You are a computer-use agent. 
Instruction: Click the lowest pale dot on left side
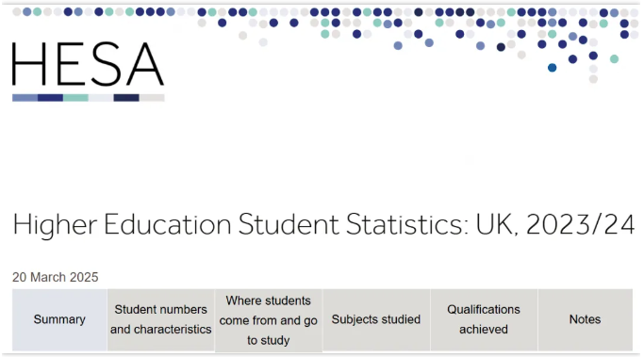[263, 42]
